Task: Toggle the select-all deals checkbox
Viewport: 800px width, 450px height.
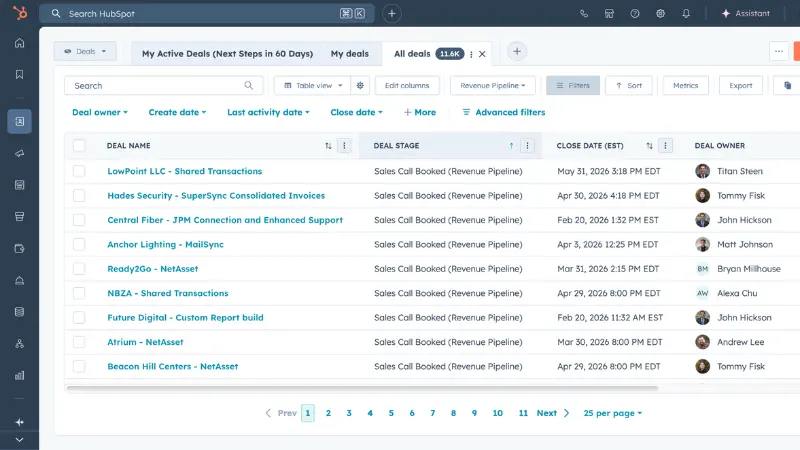Action: [79, 146]
